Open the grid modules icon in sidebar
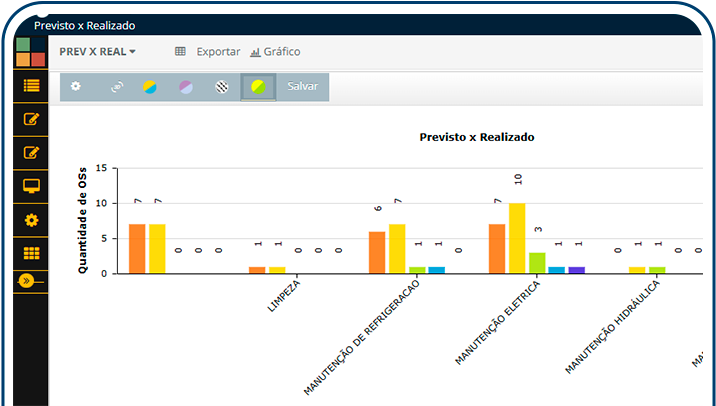 tap(31, 253)
